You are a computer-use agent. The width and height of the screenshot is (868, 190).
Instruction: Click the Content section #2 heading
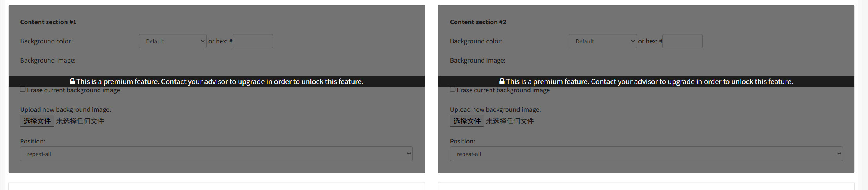pos(478,22)
